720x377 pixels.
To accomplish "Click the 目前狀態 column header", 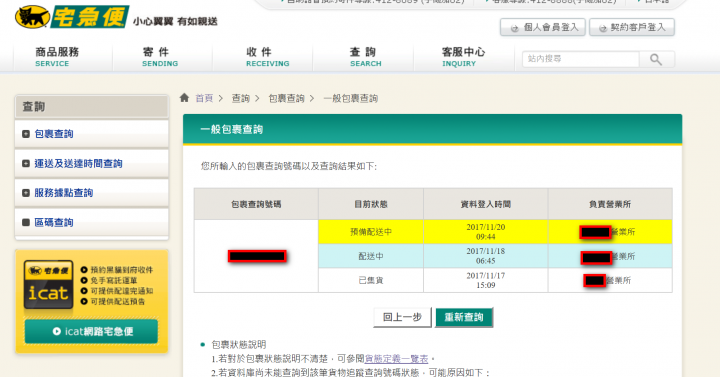I will coord(371,204).
